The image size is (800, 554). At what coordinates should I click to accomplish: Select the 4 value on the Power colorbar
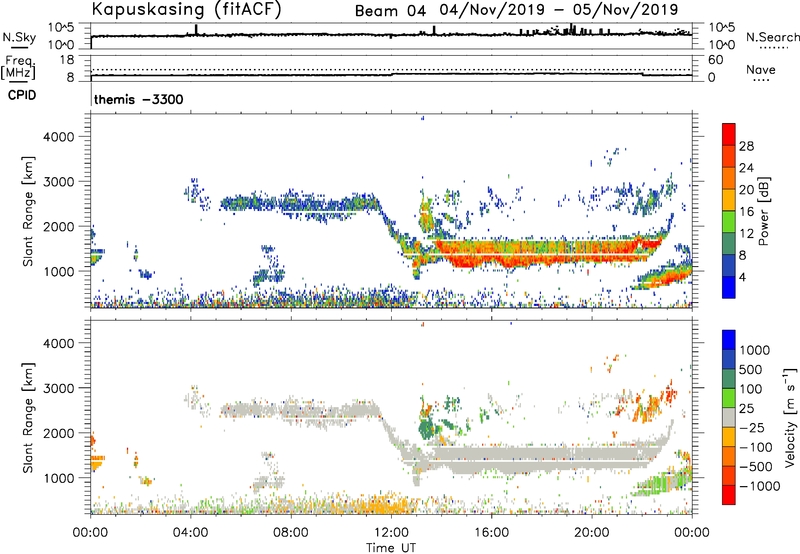[x=743, y=277]
